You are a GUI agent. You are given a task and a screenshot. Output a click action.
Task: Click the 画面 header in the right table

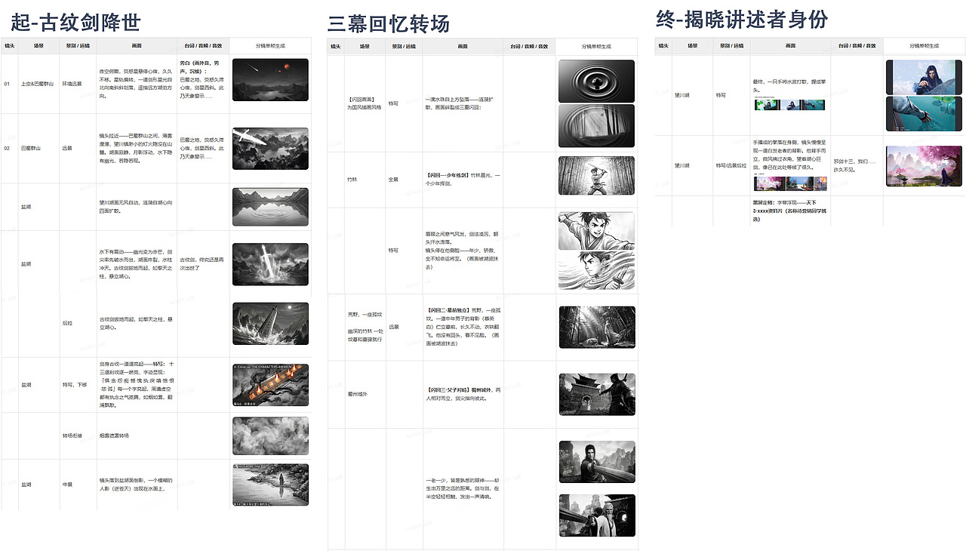point(790,46)
